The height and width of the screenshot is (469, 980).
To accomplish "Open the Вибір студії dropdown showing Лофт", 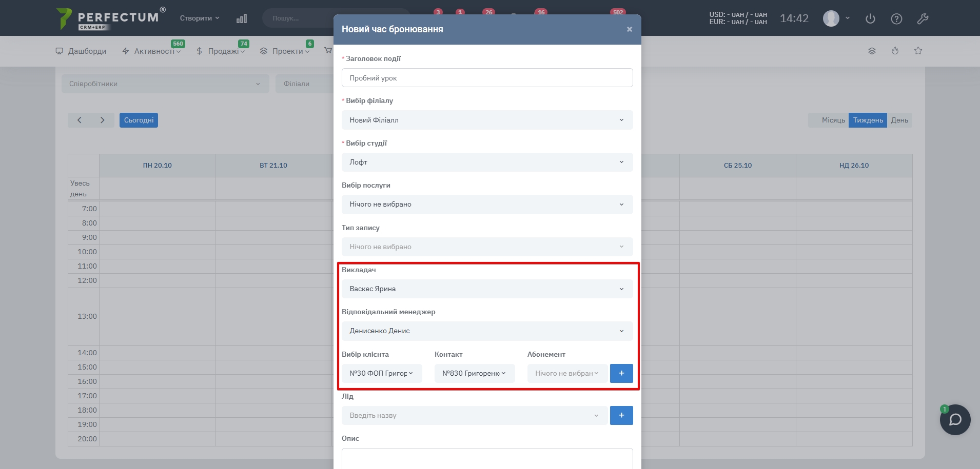I will click(x=486, y=162).
